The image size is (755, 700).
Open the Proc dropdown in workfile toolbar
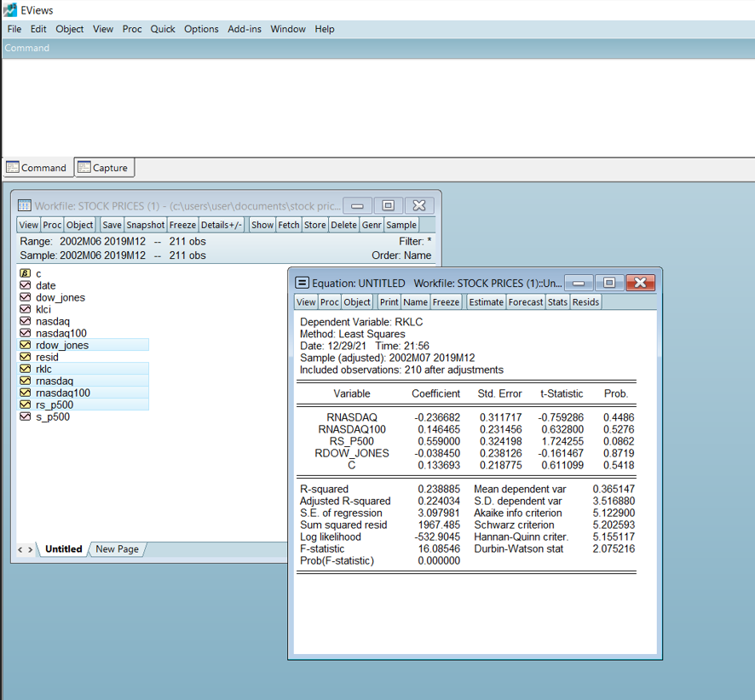pos(52,225)
